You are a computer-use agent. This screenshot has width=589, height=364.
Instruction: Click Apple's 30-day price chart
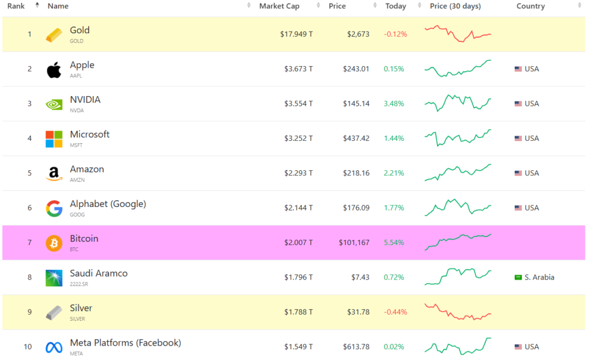tap(458, 68)
